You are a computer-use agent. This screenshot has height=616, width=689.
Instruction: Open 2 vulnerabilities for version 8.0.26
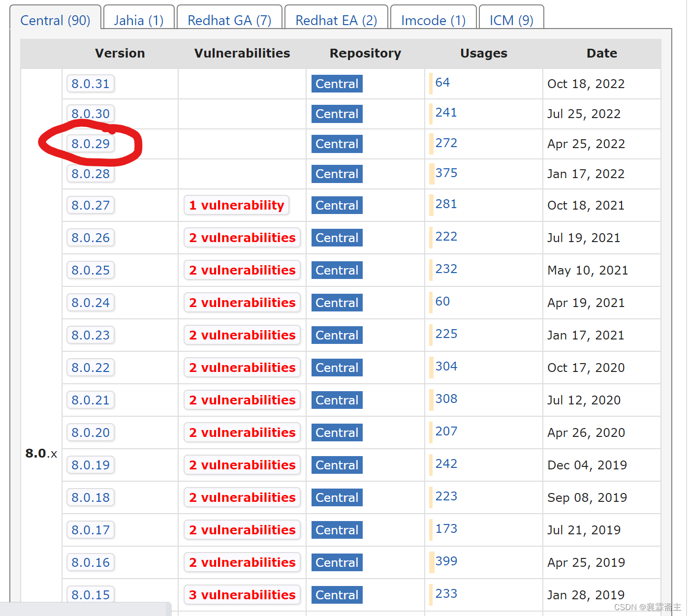(x=242, y=238)
